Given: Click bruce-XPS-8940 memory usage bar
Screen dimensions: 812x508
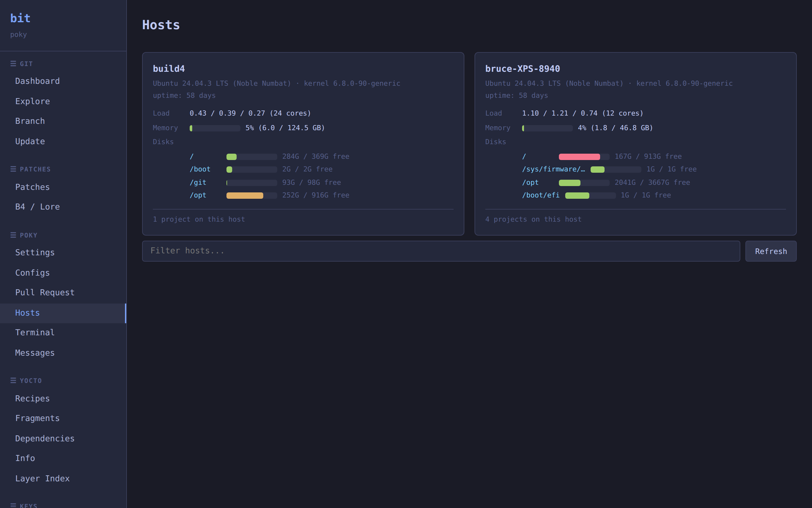Looking at the screenshot, I should pyautogui.click(x=547, y=128).
